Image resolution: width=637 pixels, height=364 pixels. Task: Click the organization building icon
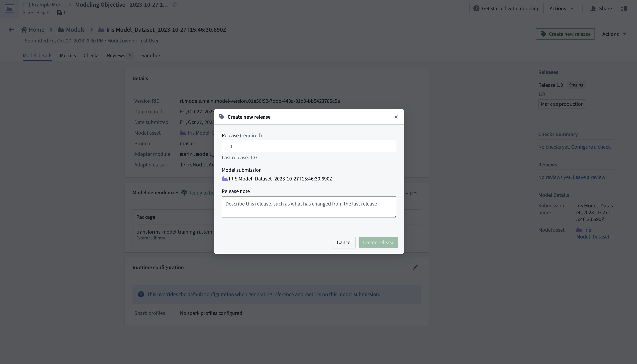[x=59, y=13]
